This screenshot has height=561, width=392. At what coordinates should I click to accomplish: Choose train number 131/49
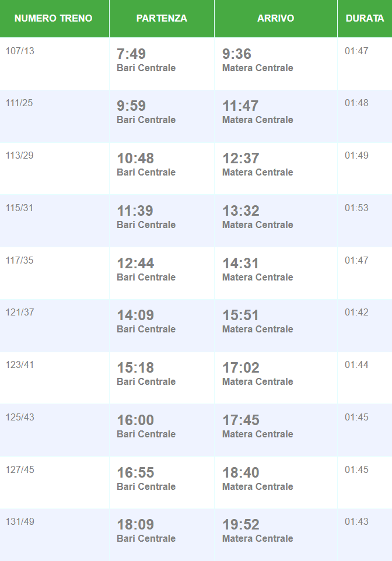[x=20, y=521]
